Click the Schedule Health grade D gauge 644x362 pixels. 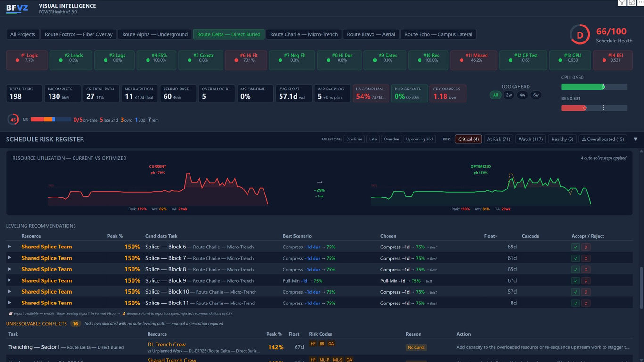(x=579, y=35)
